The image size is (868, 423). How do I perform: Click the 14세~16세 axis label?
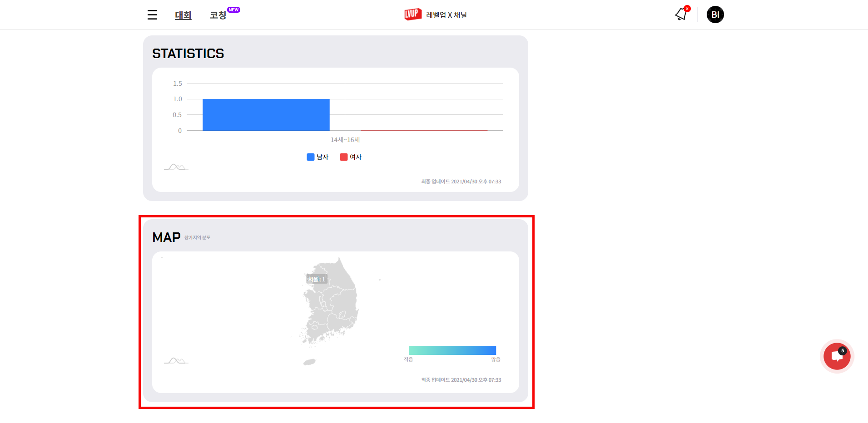coord(345,140)
